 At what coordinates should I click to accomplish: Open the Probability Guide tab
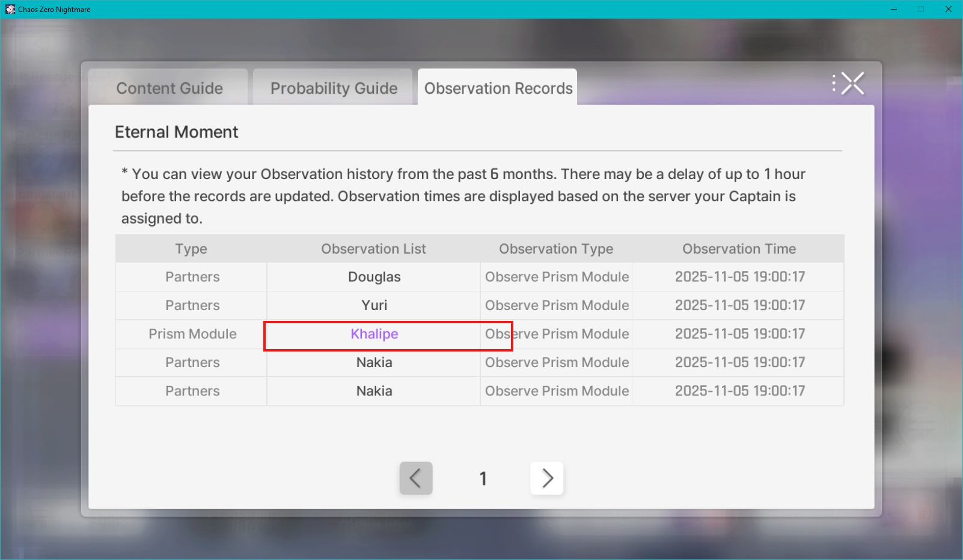click(x=334, y=88)
